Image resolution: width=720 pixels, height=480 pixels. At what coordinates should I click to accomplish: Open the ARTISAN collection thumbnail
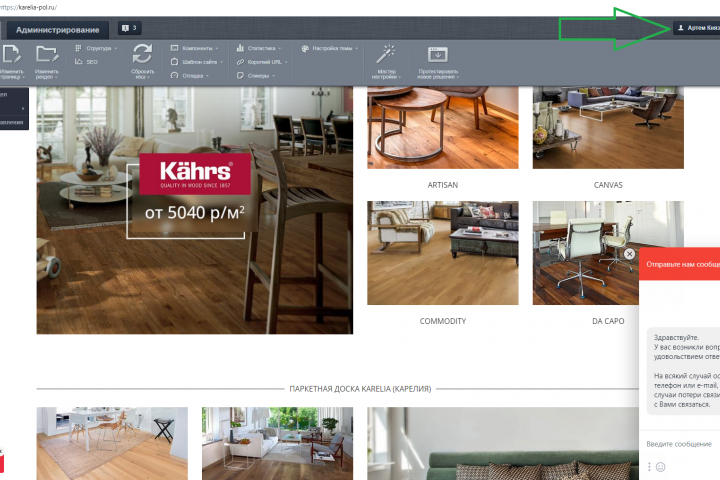coord(443,128)
